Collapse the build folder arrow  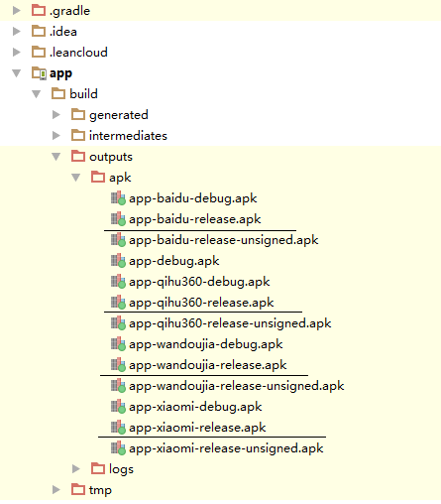tap(37, 94)
